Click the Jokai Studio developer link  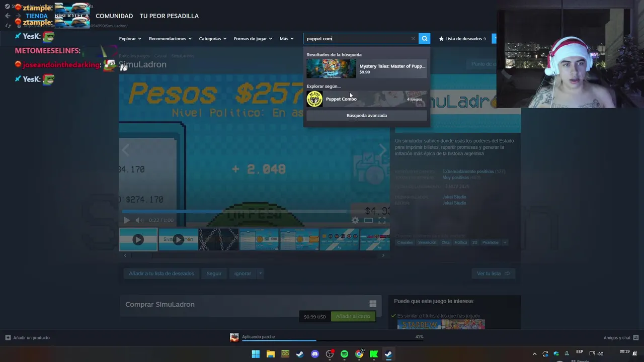pyautogui.click(x=454, y=197)
